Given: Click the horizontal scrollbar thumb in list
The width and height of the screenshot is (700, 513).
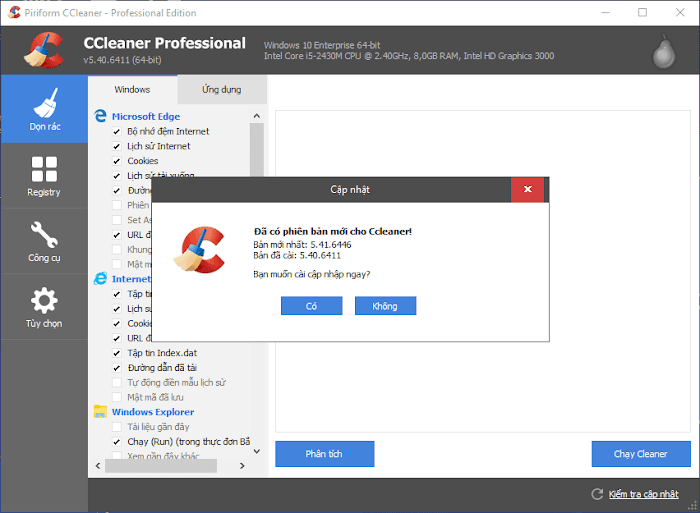Looking at the screenshot, I should point(161,466).
